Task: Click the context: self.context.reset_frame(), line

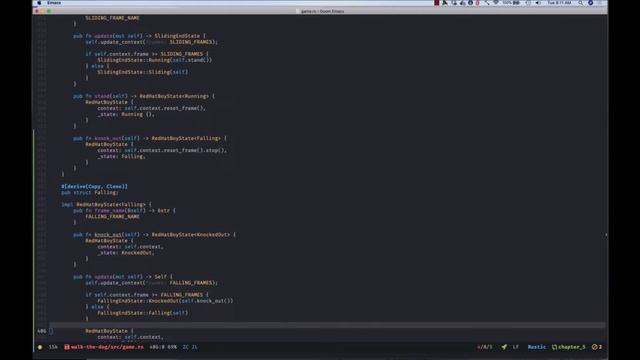Action: click(151, 108)
